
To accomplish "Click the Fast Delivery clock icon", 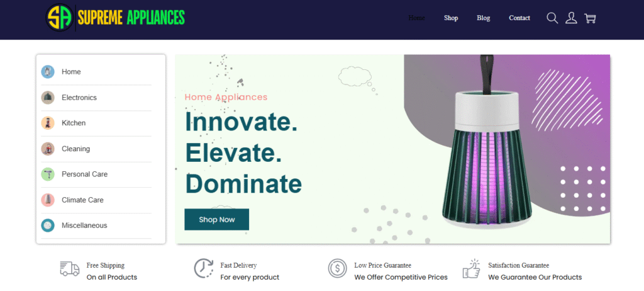I will (204, 268).
